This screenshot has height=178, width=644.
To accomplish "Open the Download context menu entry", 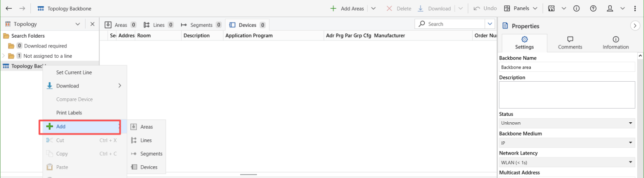I will pos(85,86).
